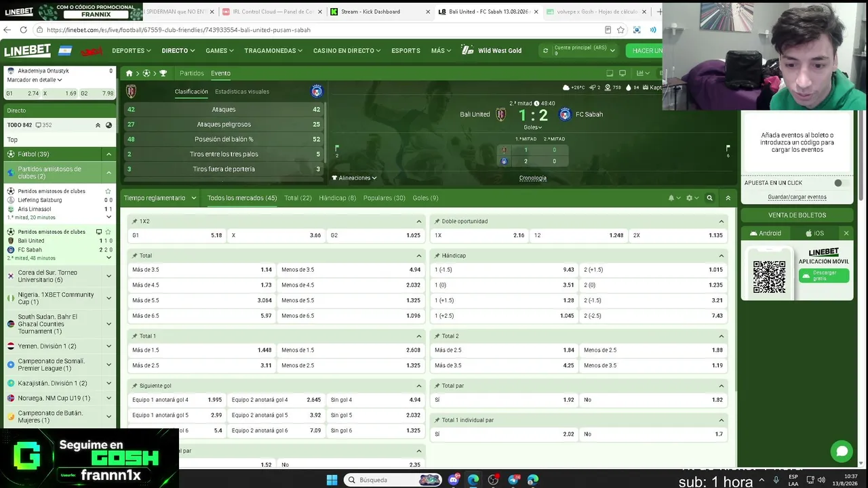Bet on Más de 3.5 at 1.14
The height and width of the screenshot is (488, 868).
[202, 270]
